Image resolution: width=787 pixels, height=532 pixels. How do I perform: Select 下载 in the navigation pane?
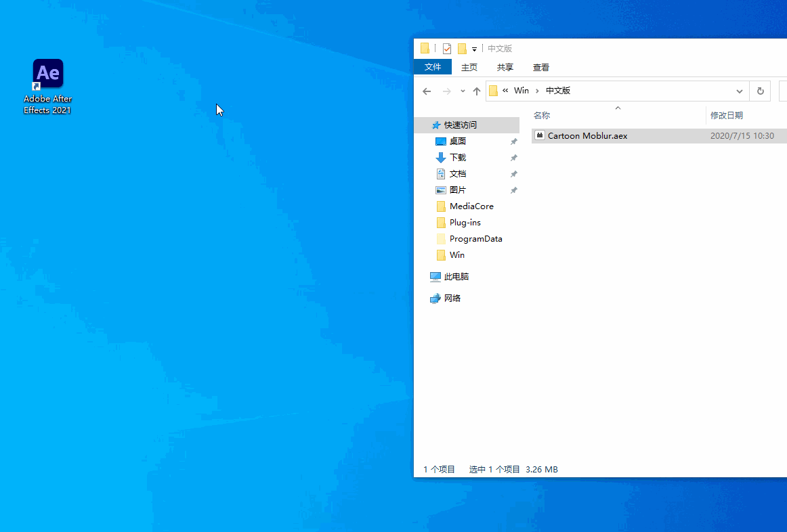pos(458,158)
